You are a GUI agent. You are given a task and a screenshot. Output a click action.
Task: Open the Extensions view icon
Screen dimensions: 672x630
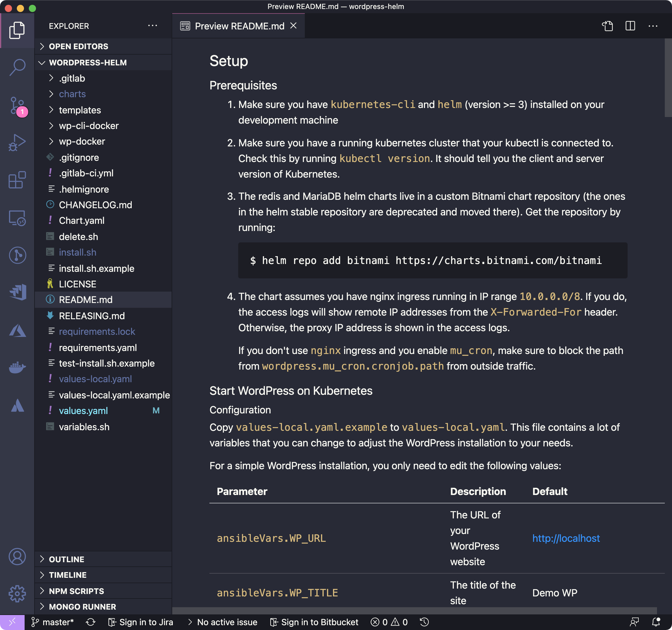point(17,180)
